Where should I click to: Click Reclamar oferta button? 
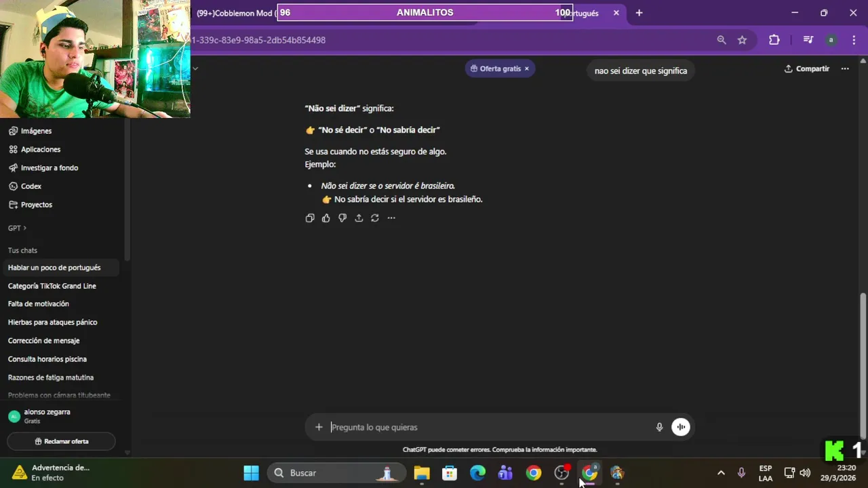[x=61, y=441]
